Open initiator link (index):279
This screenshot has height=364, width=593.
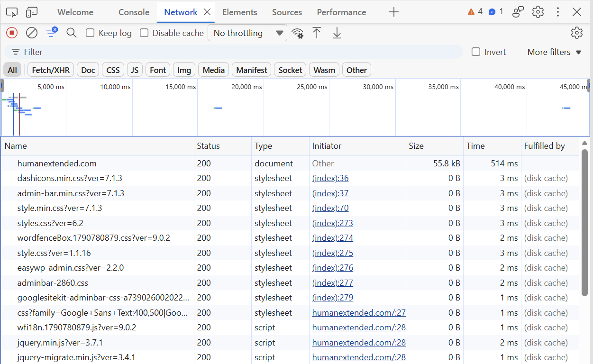pos(333,298)
